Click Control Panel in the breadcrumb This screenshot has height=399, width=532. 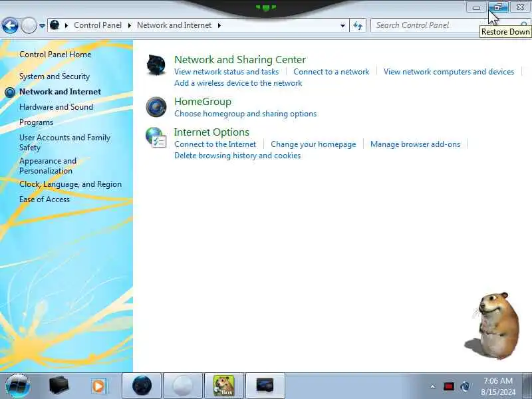click(x=98, y=25)
